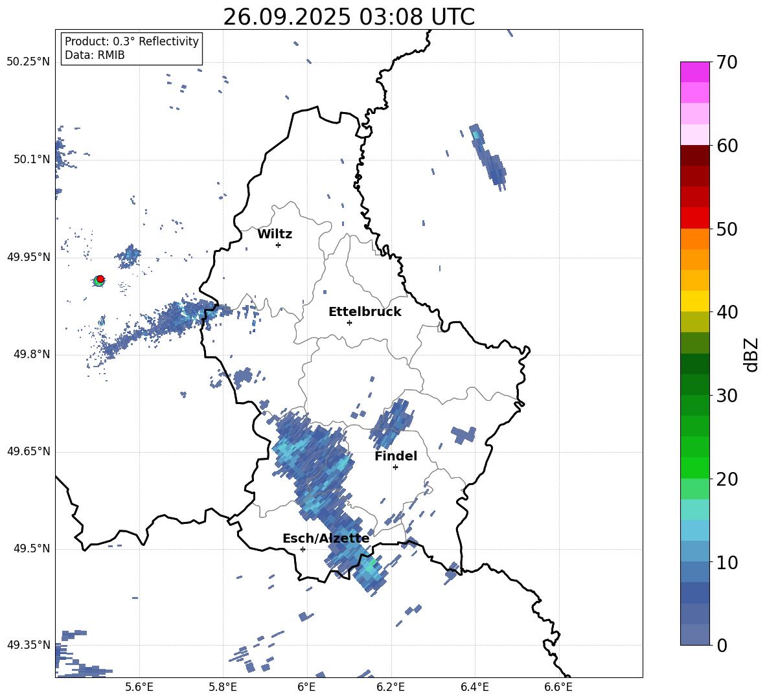This screenshot has width=767, height=700.
Task: Click the title timestamp 26.09.2025 03:08 UTC
Action: 349,17
